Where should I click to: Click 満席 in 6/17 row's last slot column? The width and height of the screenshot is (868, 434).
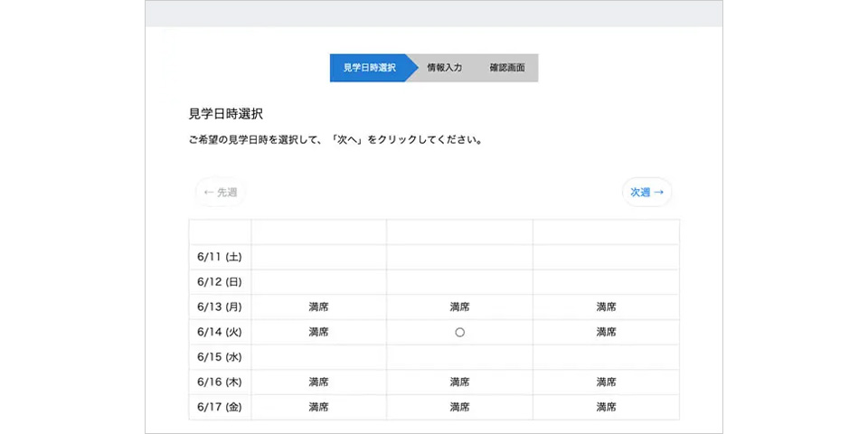606,408
